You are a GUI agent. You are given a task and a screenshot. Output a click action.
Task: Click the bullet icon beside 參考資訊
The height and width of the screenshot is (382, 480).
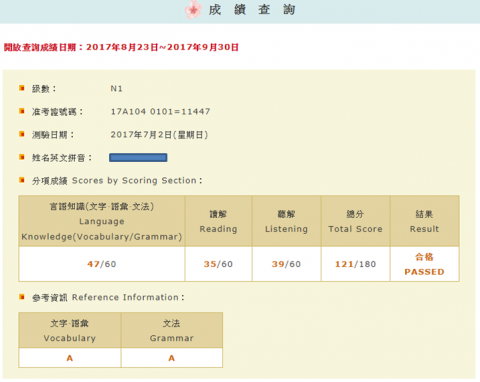coord(22,297)
